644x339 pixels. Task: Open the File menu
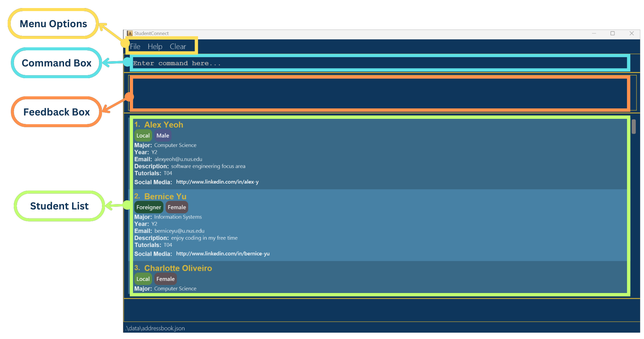135,46
